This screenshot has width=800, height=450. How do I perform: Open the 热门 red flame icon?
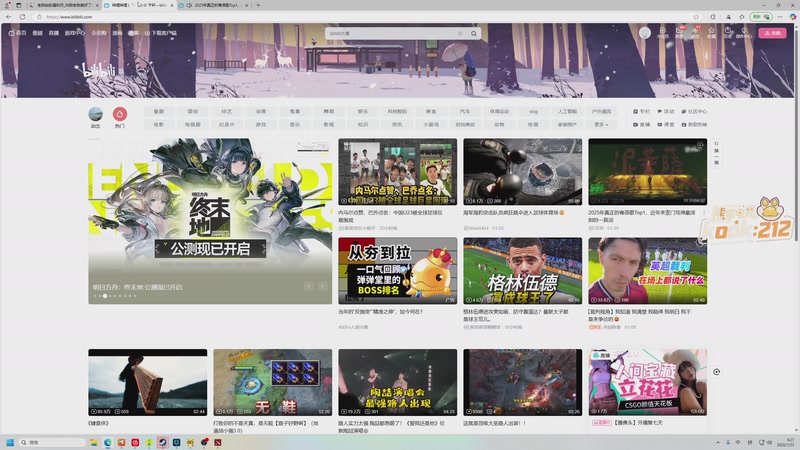click(x=120, y=114)
